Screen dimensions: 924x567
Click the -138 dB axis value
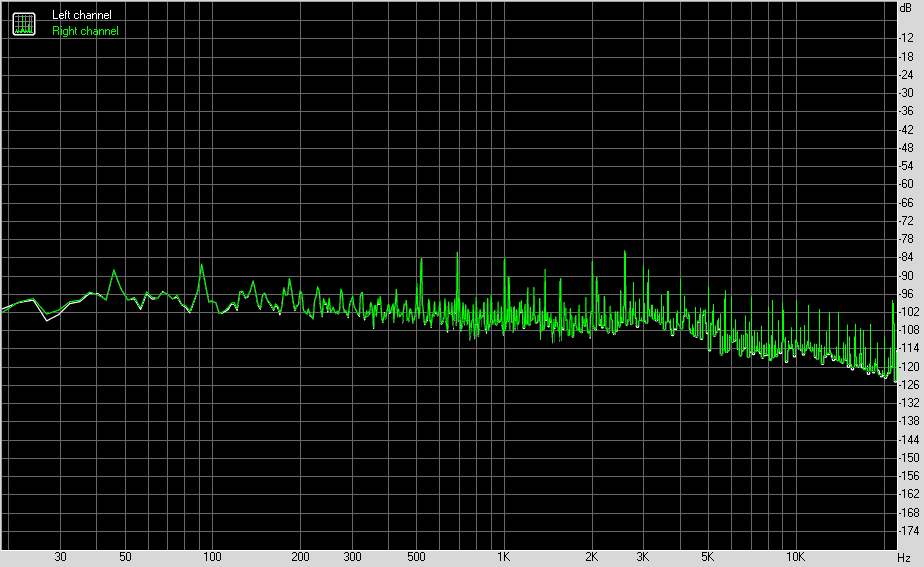click(908, 421)
